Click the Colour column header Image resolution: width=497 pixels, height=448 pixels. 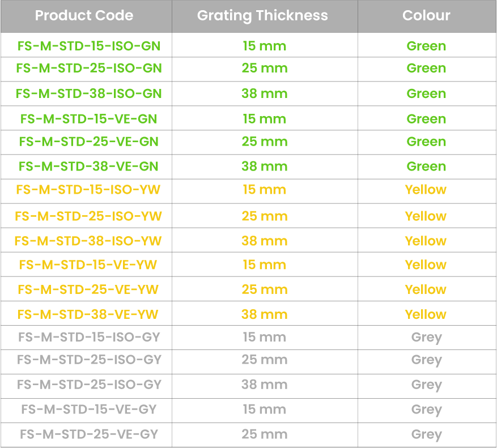(426, 16)
